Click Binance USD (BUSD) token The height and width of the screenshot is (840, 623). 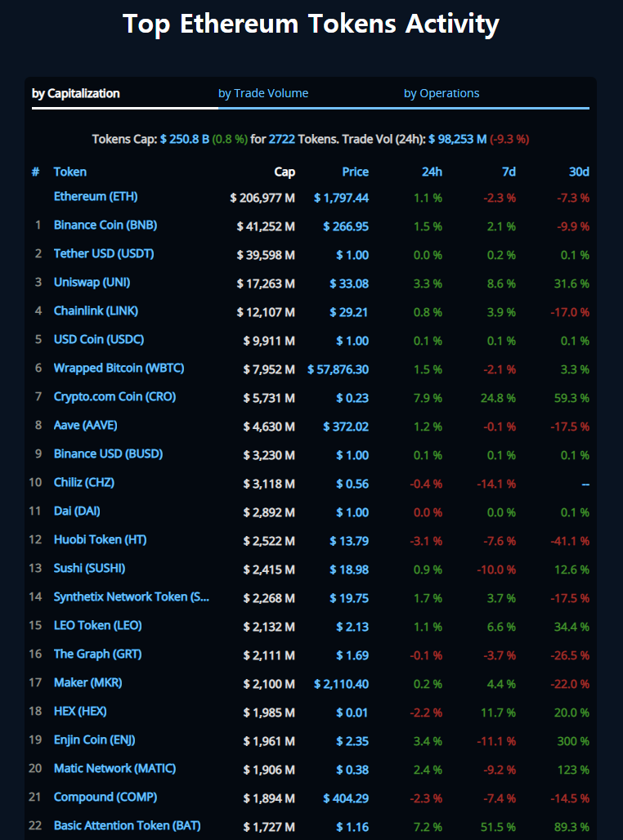[x=108, y=454]
